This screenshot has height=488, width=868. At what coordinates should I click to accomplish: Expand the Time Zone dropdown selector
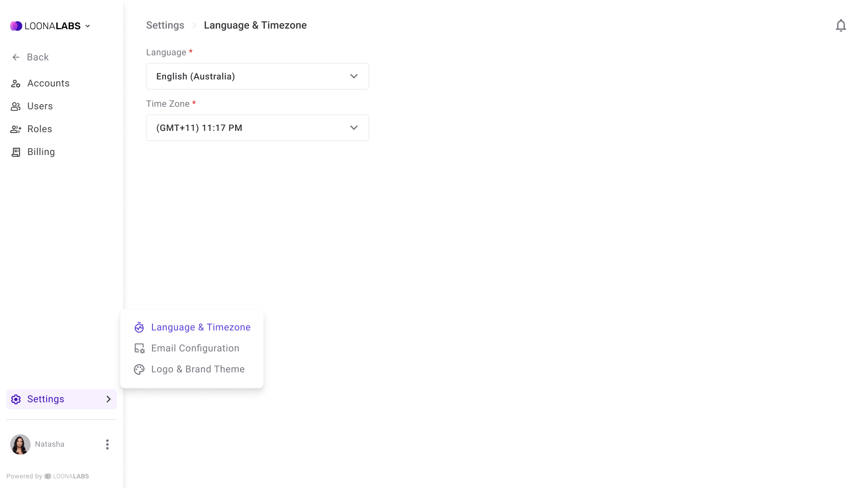(x=258, y=128)
